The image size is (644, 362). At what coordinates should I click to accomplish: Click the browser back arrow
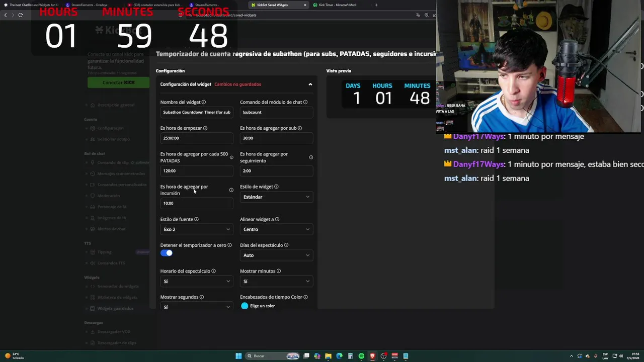[6, 15]
